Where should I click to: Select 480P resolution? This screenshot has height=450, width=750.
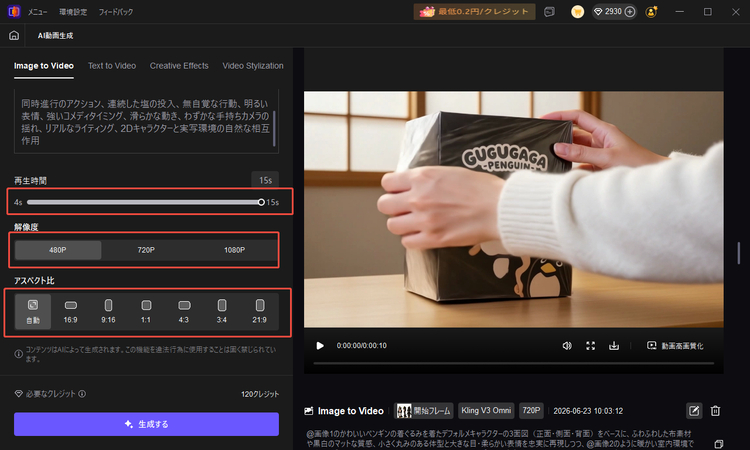[x=58, y=250]
